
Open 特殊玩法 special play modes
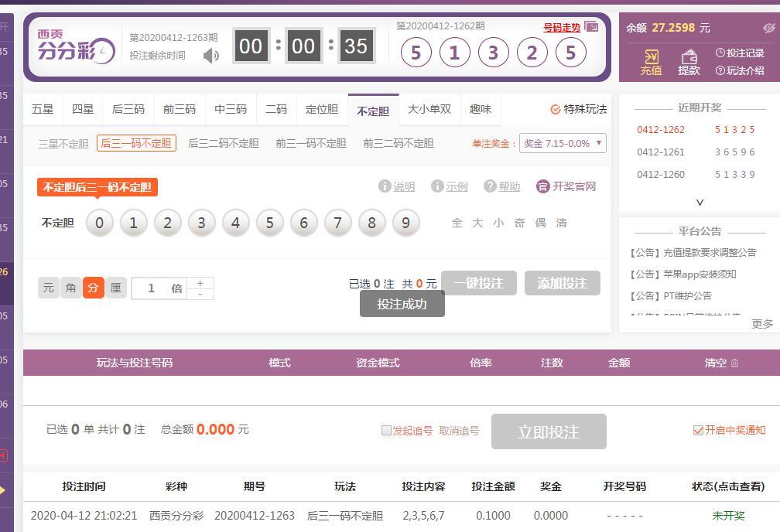coord(579,109)
